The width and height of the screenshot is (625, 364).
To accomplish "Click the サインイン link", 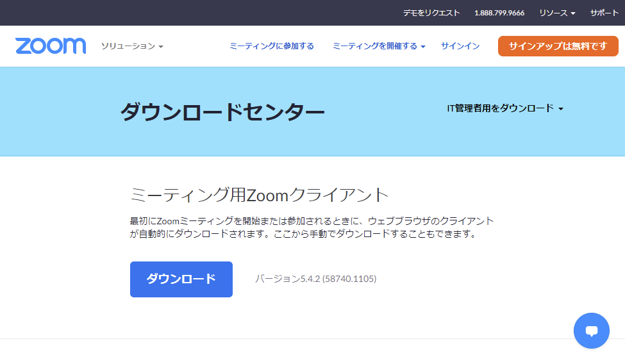I will click(460, 46).
